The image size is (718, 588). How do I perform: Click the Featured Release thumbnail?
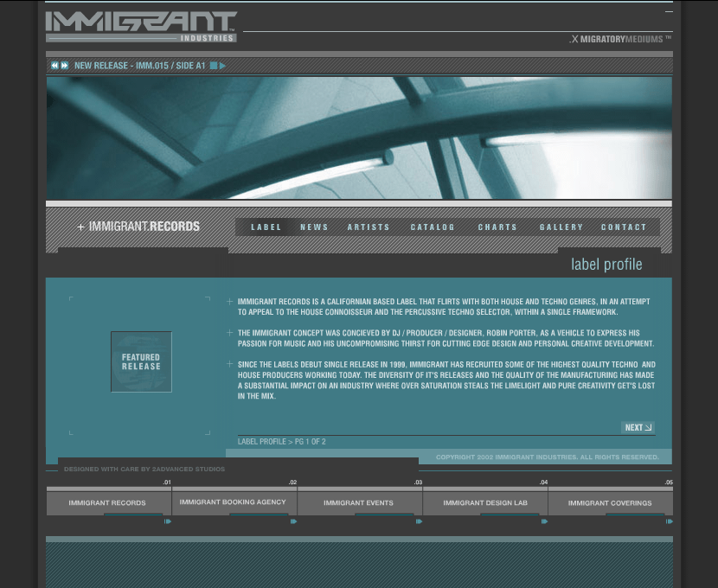(141, 361)
